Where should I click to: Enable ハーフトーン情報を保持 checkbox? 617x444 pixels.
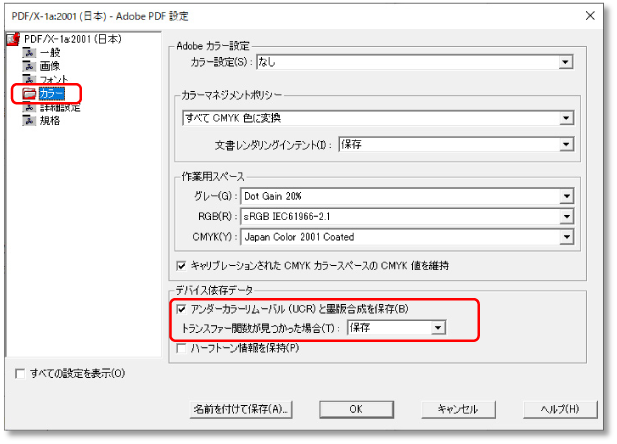(x=181, y=348)
